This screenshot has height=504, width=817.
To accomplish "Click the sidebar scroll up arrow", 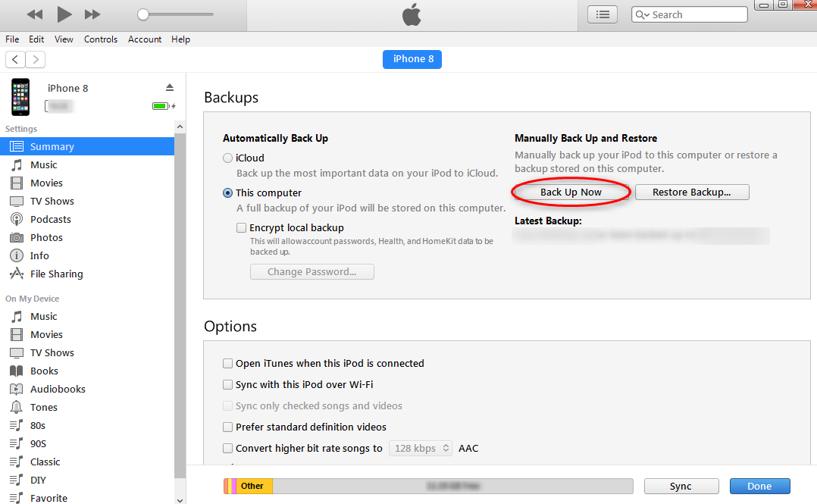I will (180, 127).
